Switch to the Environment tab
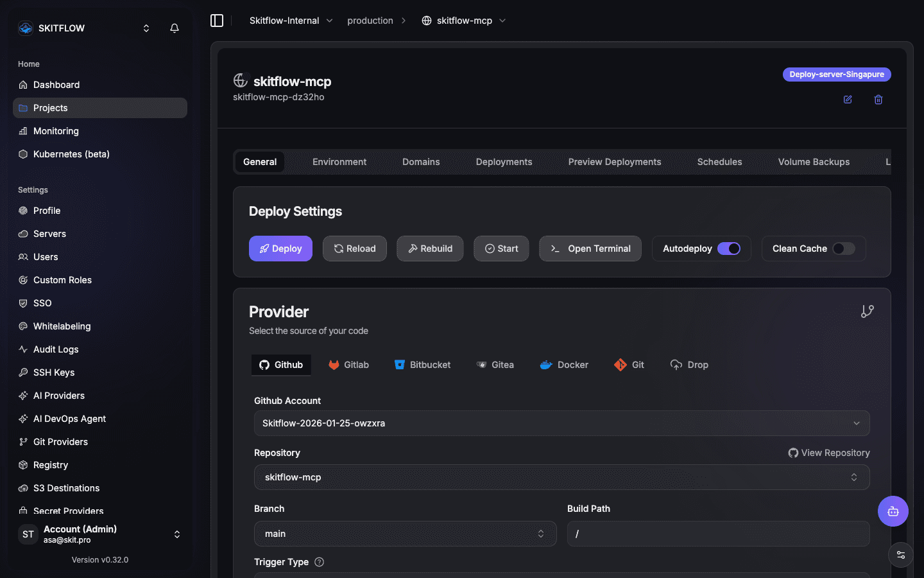 pos(339,162)
